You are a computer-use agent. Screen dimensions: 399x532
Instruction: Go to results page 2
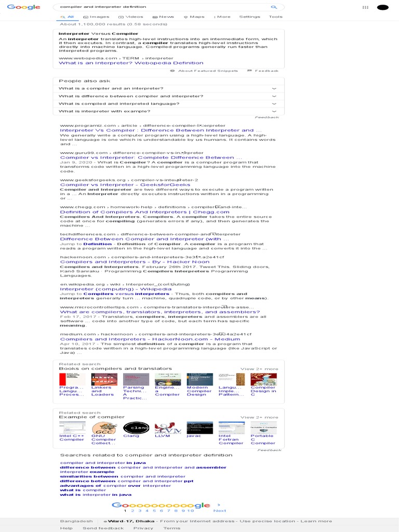(x=132, y=511)
